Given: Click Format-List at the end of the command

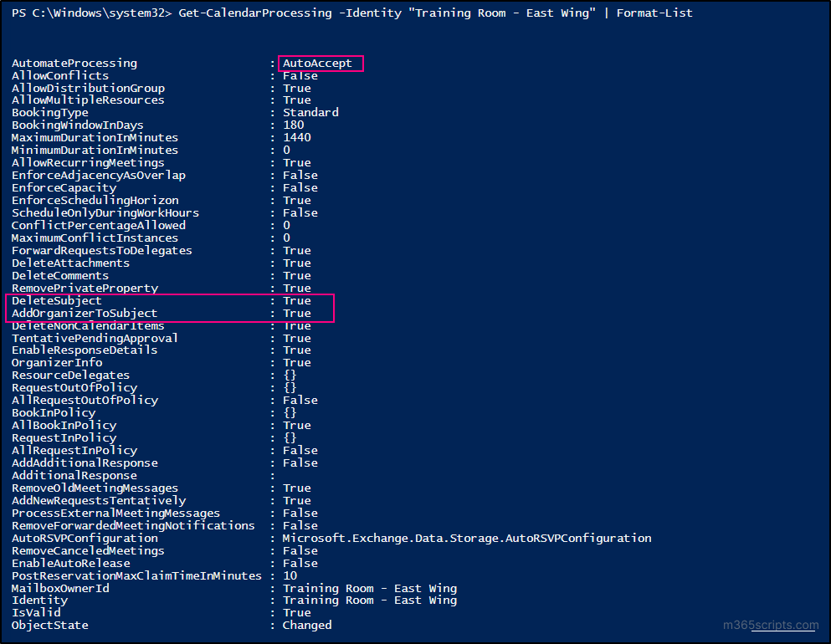Looking at the screenshot, I should coord(654,13).
